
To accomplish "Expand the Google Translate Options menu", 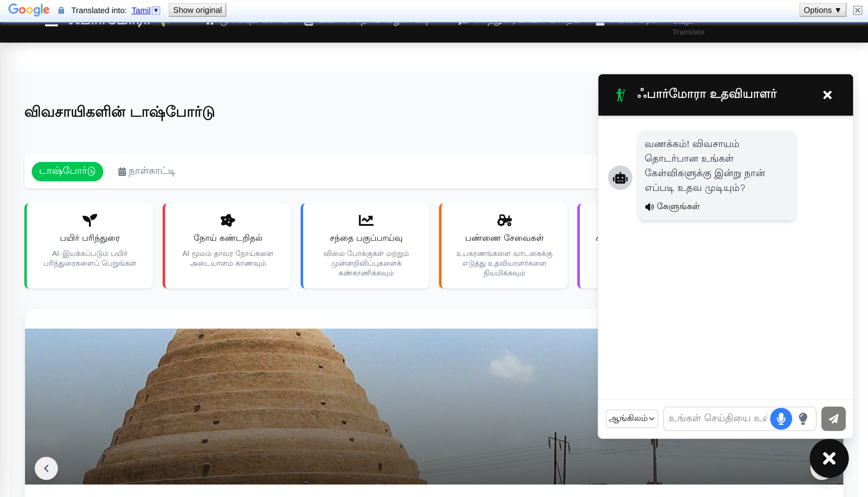I will coord(822,10).
